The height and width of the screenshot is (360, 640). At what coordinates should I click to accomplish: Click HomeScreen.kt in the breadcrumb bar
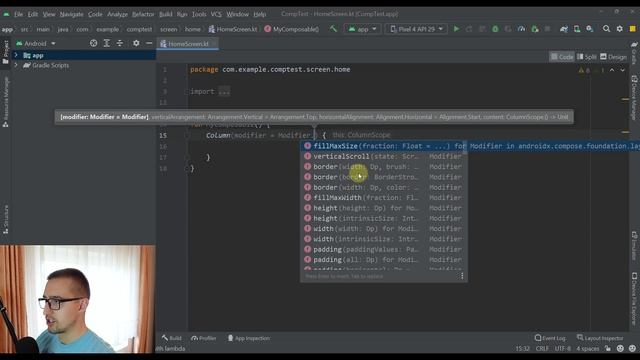pos(233,29)
